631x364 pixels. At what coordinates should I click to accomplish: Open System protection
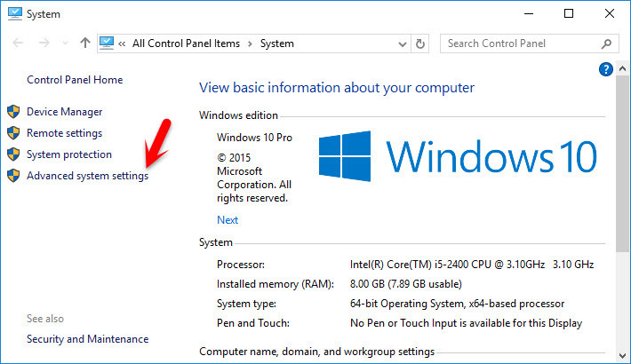(69, 154)
